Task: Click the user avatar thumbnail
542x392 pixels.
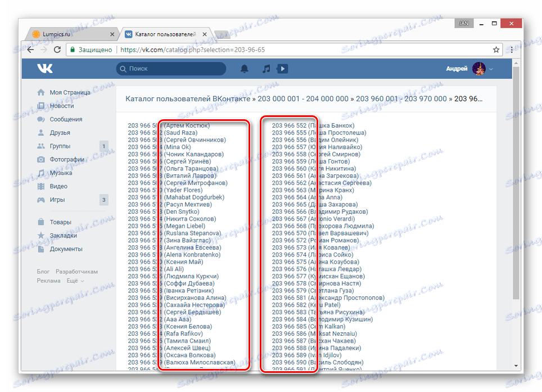Action: point(478,69)
